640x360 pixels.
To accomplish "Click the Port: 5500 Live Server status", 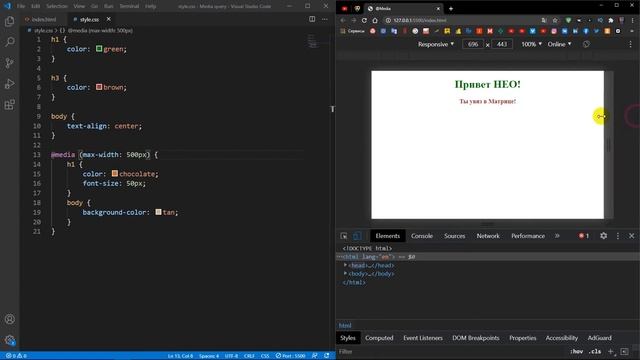I will [290, 356].
